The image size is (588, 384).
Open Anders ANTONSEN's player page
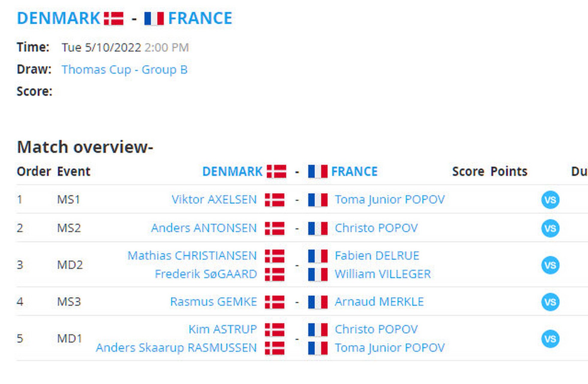pyautogui.click(x=204, y=228)
